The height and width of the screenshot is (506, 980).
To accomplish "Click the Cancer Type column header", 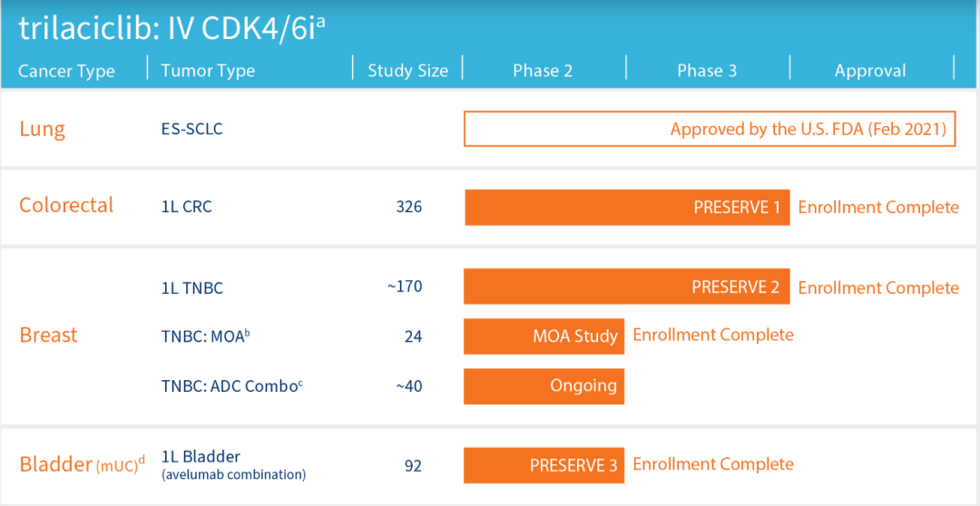I will pos(67,71).
